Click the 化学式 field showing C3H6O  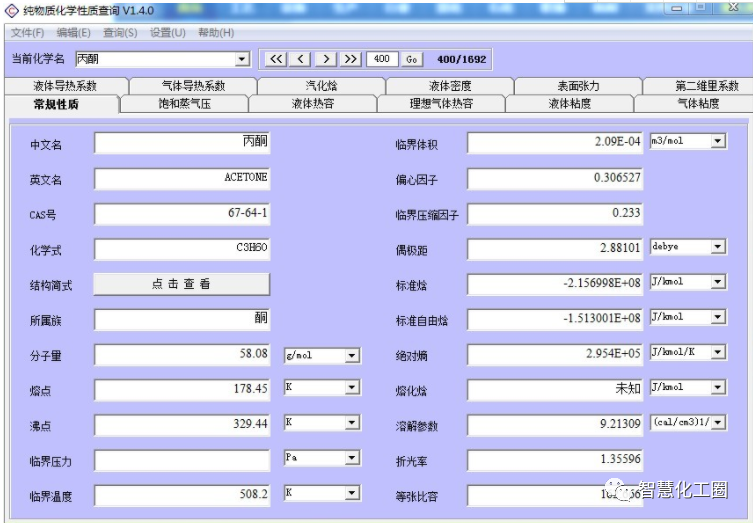coord(182,249)
